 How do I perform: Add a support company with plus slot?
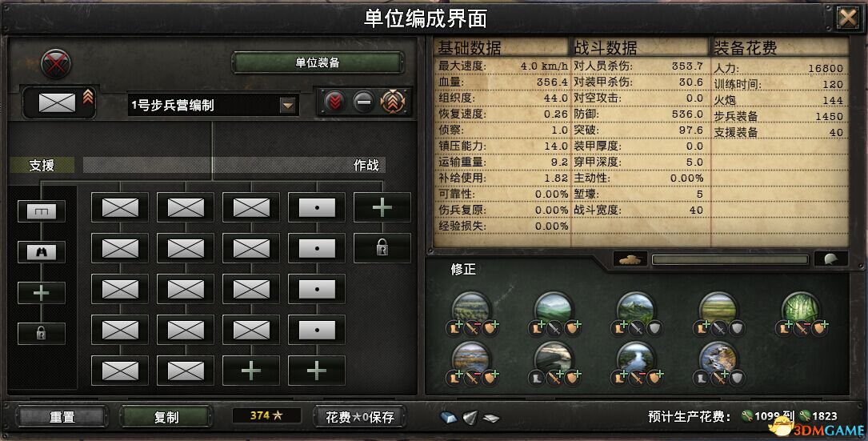click(42, 293)
